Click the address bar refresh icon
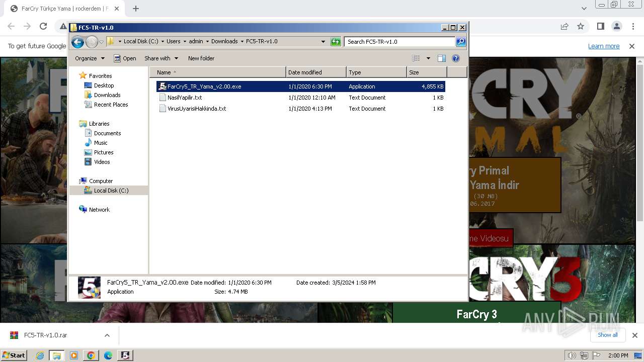The image size is (644, 362). [x=336, y=42]
